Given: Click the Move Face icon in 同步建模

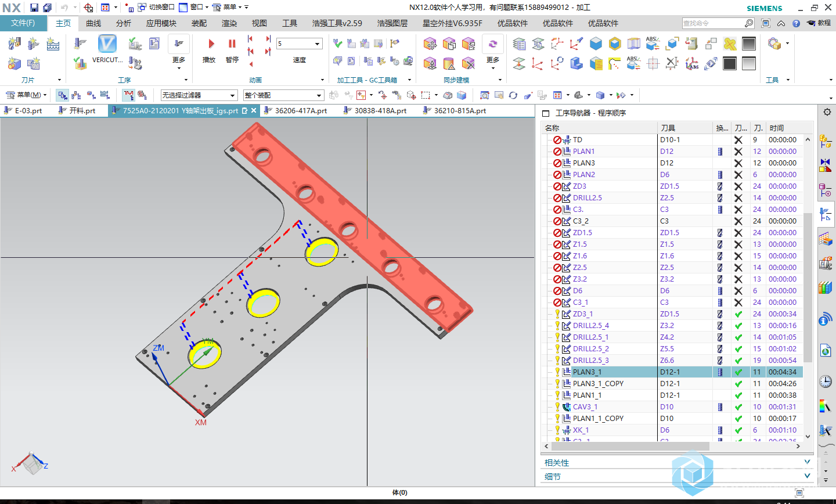Looking at the screenshot, I should (x=430, y=44).
